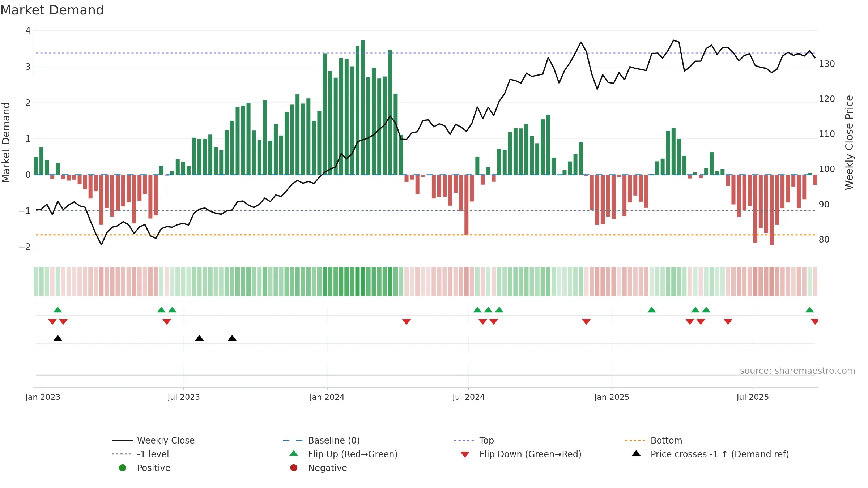The height and width of the screenshot is (488, 868).
Task: Click the Jul 2023 axis label
Action: coord(183,397)
